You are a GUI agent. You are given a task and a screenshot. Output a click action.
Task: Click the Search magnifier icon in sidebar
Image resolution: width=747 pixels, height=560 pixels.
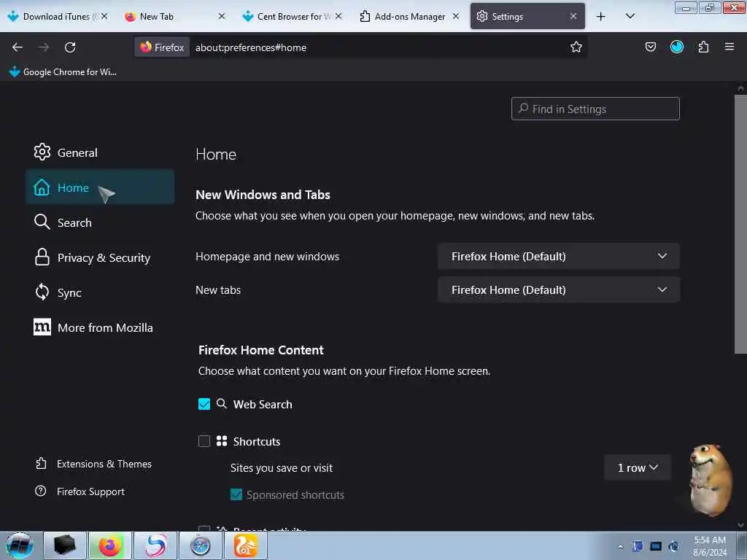click(42, 222)
